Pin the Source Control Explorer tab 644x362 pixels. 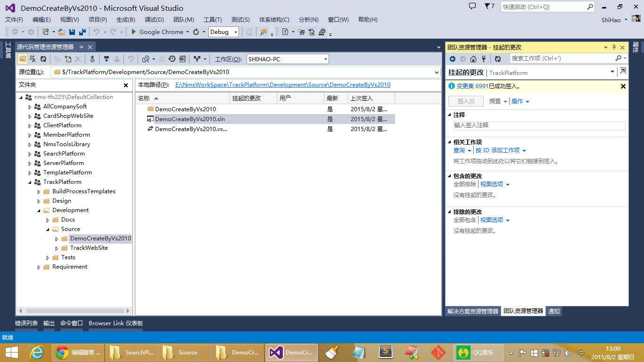pyautogui.click(x=81, y=47)
